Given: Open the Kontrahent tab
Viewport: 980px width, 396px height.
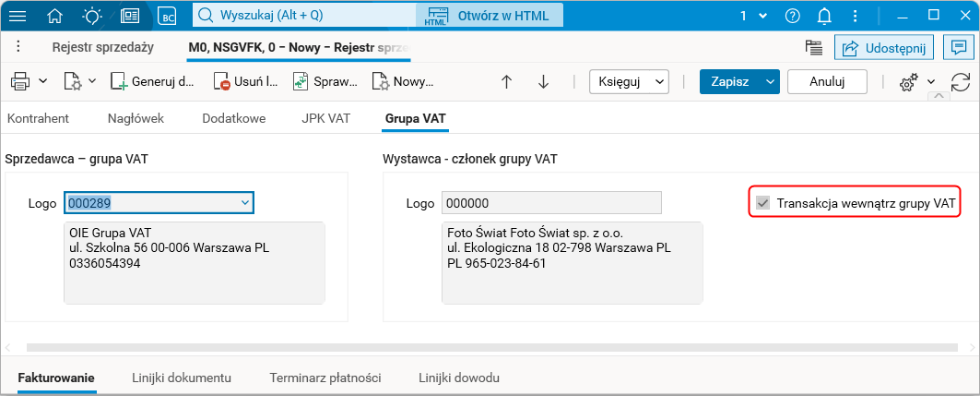Looking at the screenshot, I should tap(38, 118).
